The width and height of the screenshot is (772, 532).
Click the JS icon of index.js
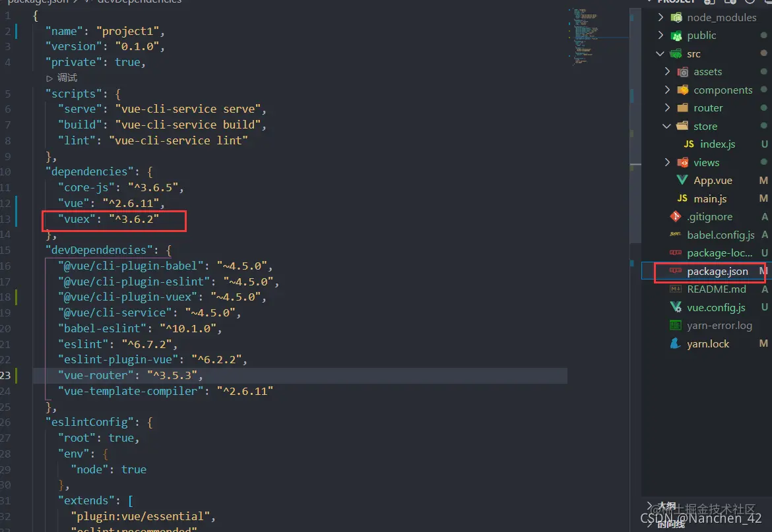689,144
